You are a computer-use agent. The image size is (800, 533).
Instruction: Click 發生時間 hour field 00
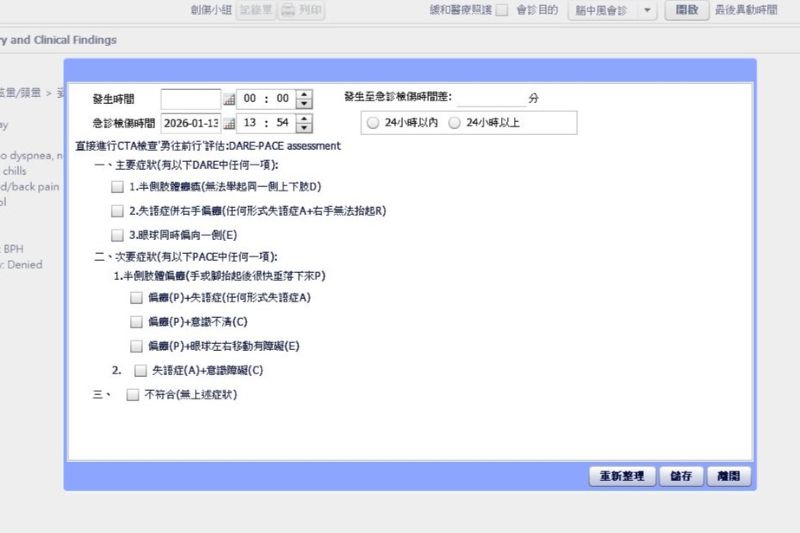click(x=249, y=98)
